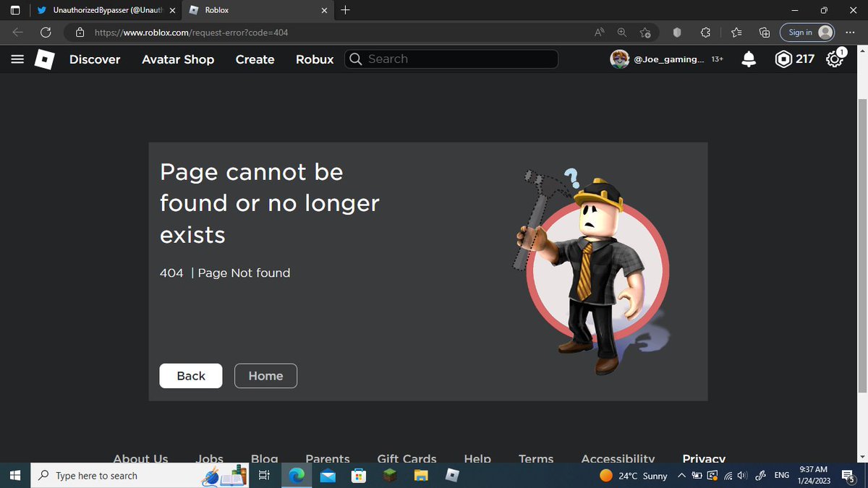Open the Create page
This screenshot has width=868, height=488.
[x=255, y=59]
